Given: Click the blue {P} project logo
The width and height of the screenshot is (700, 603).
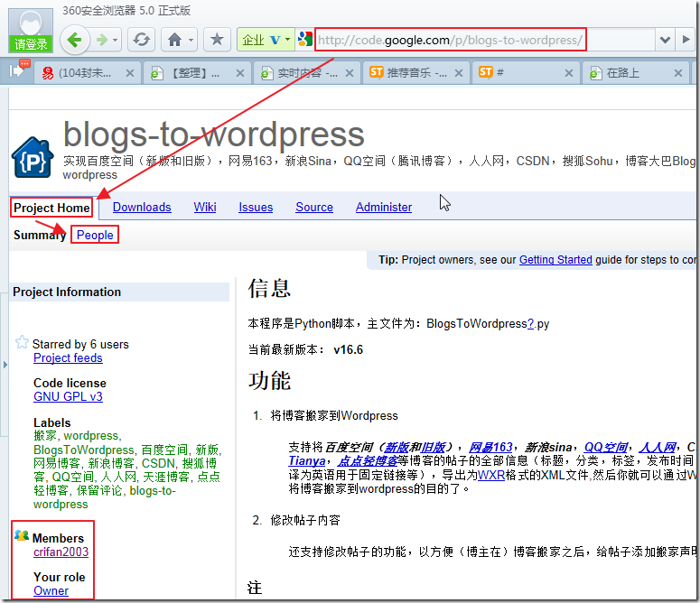Looking at the screenshot, I should coord(33,157).
